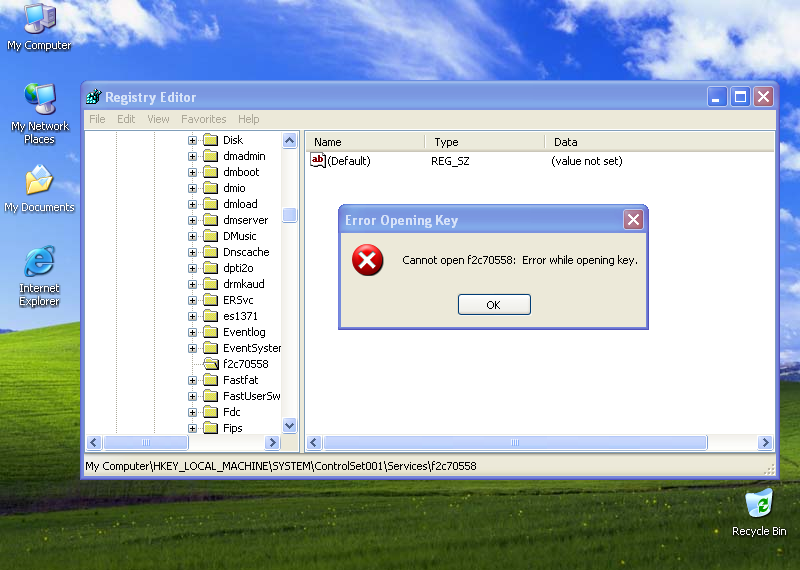
Task: Click values pane horizontal scrollbar thumb
Action: pos(515,442)
